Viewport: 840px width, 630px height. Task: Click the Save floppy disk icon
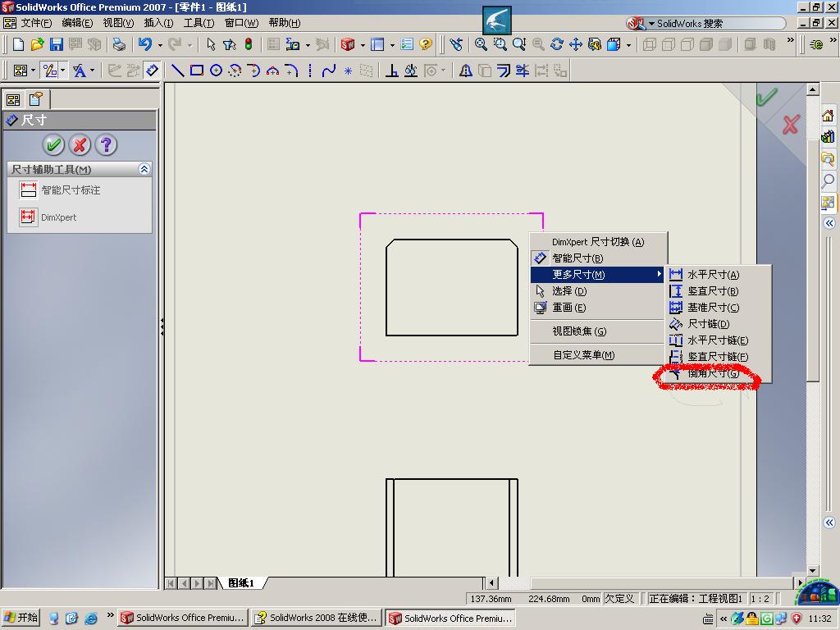[57, 44]
